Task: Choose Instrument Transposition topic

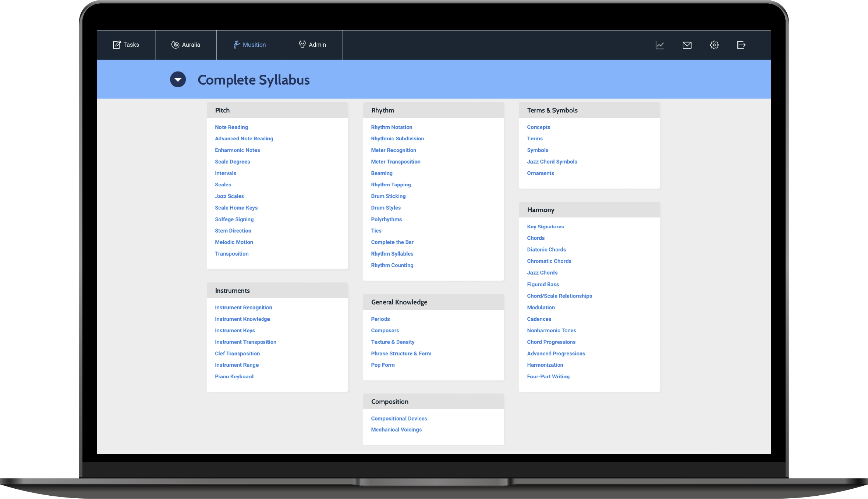Action: pyautogui.click(x=245, y=342)
